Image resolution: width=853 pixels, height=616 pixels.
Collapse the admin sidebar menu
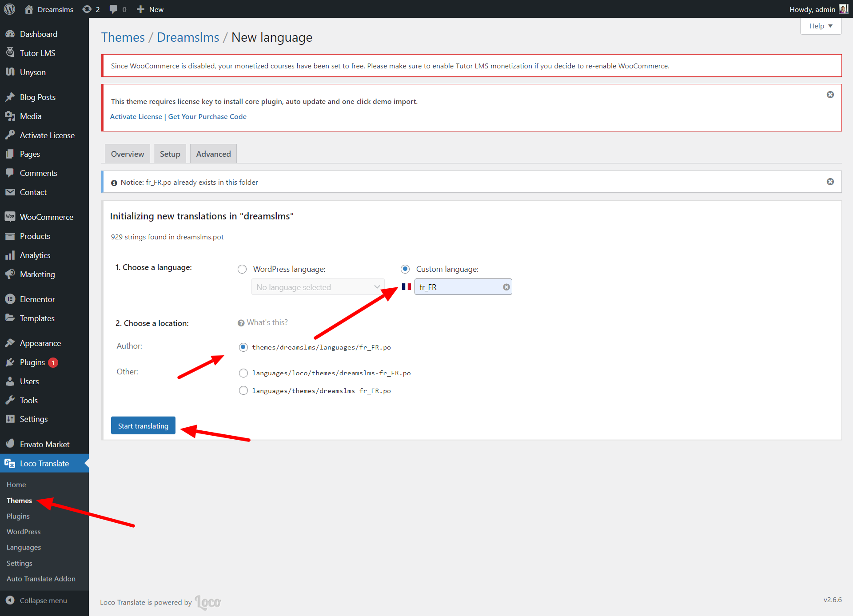(x=43, y=600)
